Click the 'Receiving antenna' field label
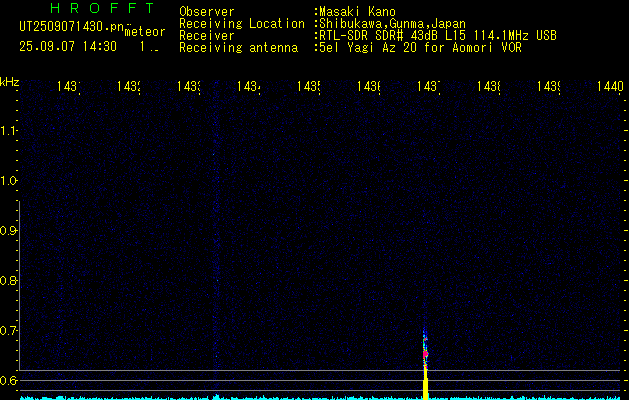629x400 pixels. pyautogui.click(x=238, y=48)
